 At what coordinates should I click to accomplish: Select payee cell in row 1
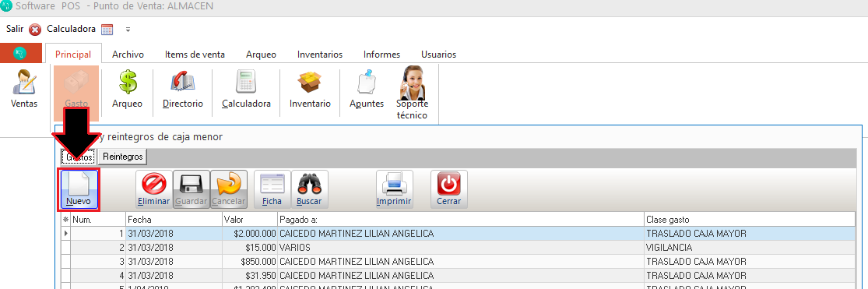coord(461,234)
